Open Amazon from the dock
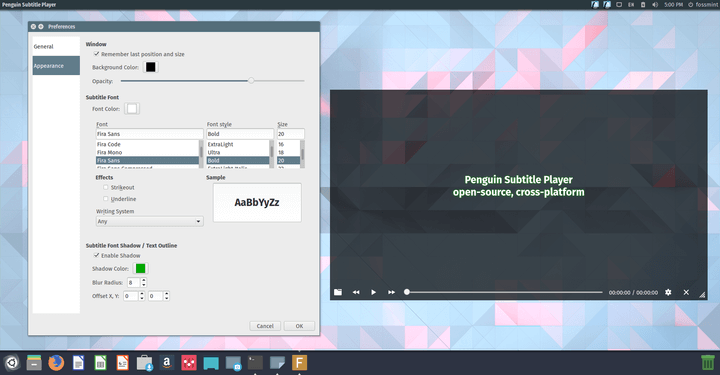720x375 pixels. pos(167,363)
